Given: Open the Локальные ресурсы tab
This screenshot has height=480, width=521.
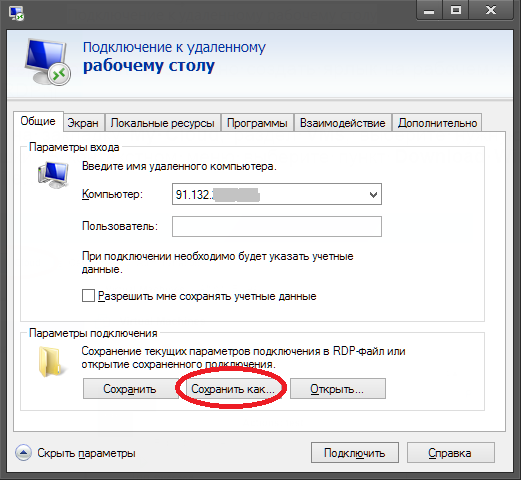Looking at the screenshot, I should pyautogui.click(x=162, y=123).
